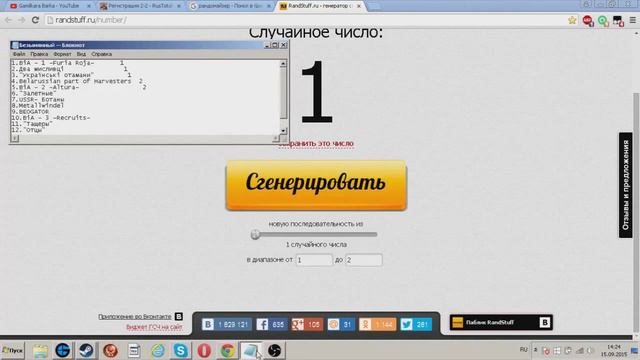Screen dimensions: 640x360
Task: Click line '8.Metallwindel' in Notepad
Action: pos(38,105)
